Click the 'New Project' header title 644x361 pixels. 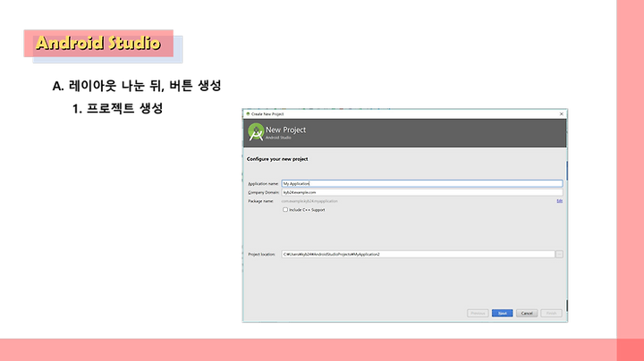285,130
